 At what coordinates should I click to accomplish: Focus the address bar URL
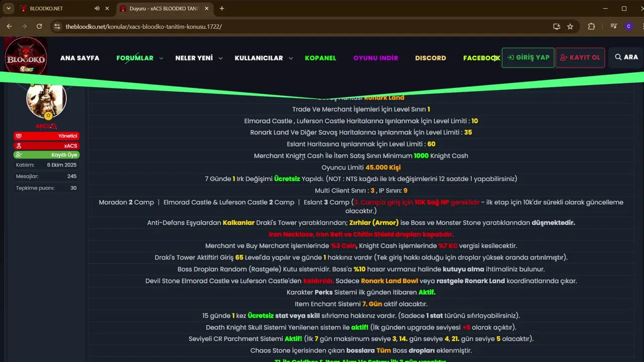click(x=143, y=26)
